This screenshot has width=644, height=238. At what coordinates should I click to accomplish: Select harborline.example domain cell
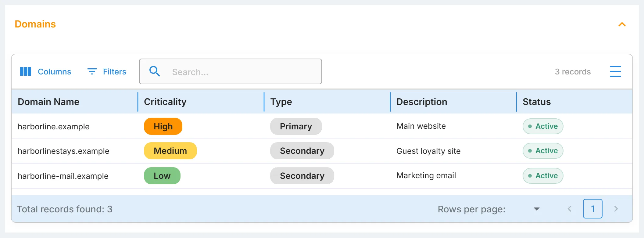pos(54,126)
